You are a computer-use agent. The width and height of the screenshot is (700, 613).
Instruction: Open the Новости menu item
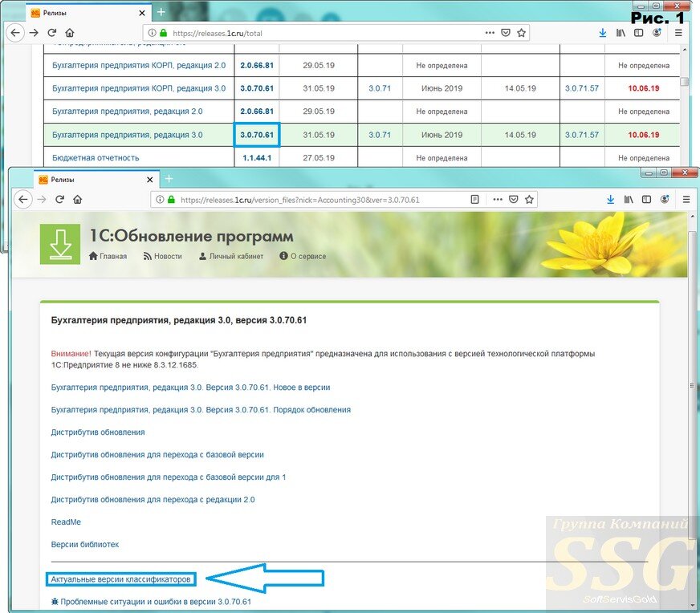coord(162,256)
